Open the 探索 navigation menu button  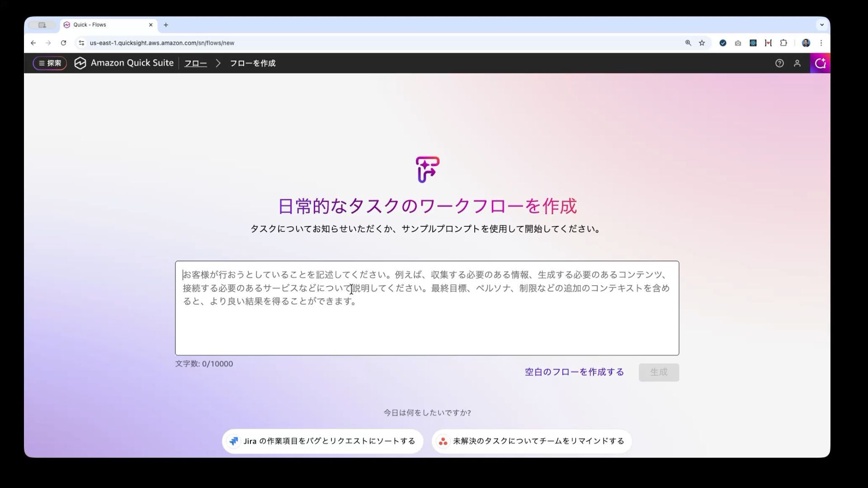50,63
